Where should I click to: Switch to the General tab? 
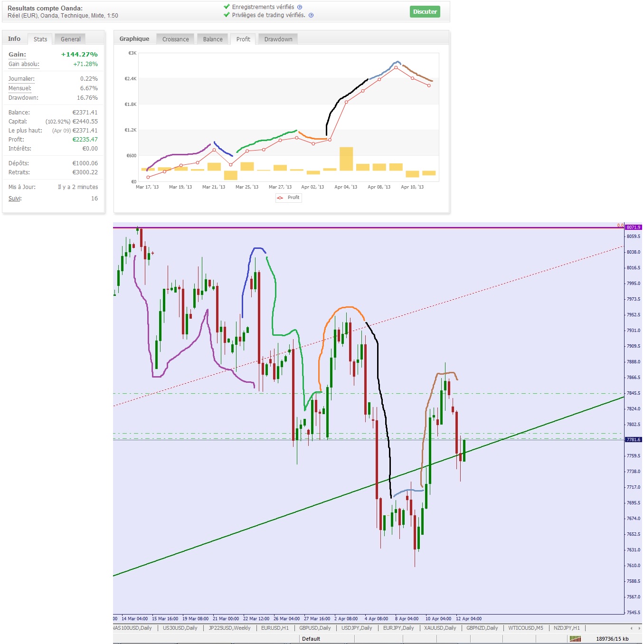coord(70,39)
